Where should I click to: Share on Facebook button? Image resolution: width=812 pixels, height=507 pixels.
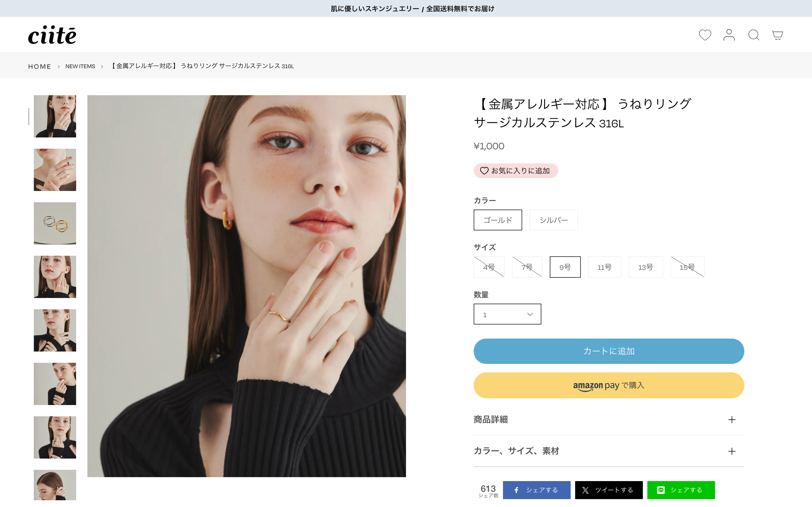(x=536, y=490)
